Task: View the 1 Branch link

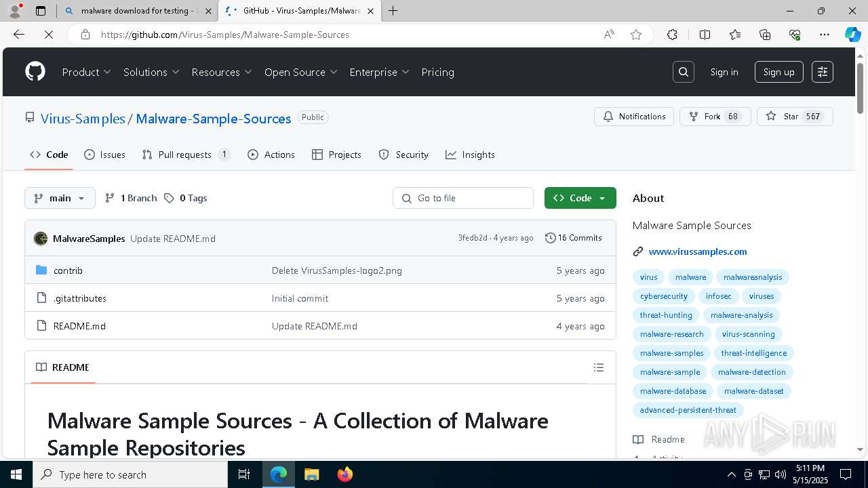Action: (x=131, y=198)
